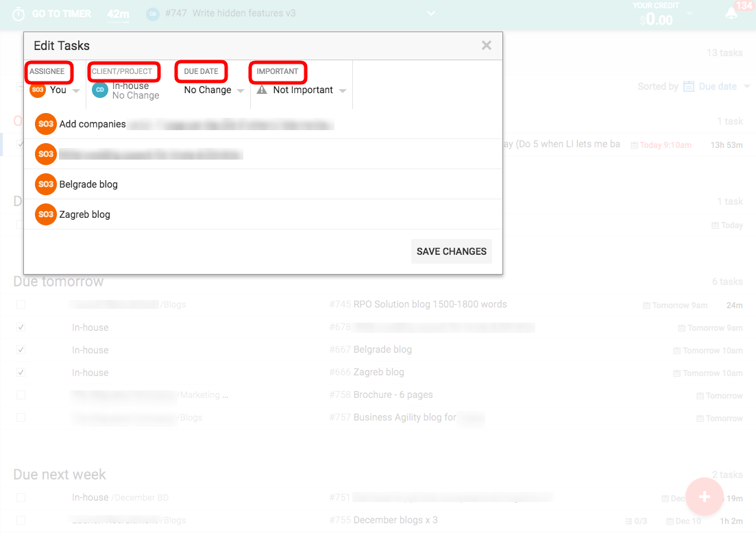
Task: Check the box for #757 Business Agility blog
Action: click(21, 418)
